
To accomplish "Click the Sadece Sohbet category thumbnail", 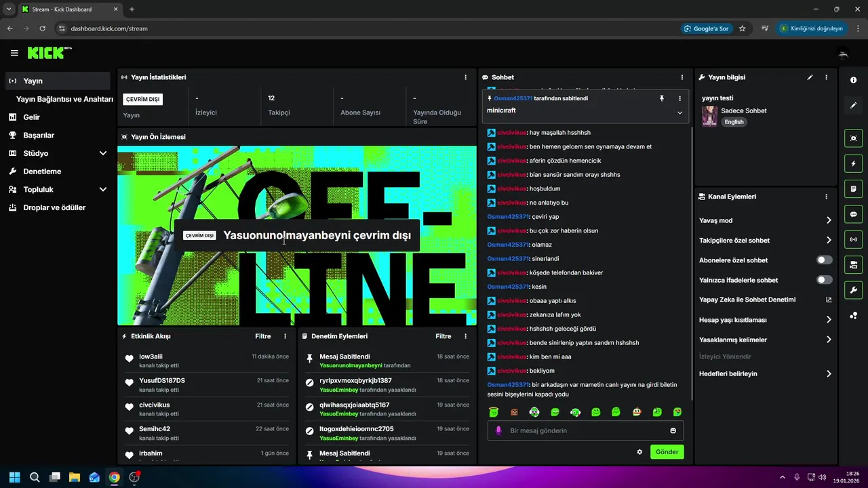I will click(709, 116).
